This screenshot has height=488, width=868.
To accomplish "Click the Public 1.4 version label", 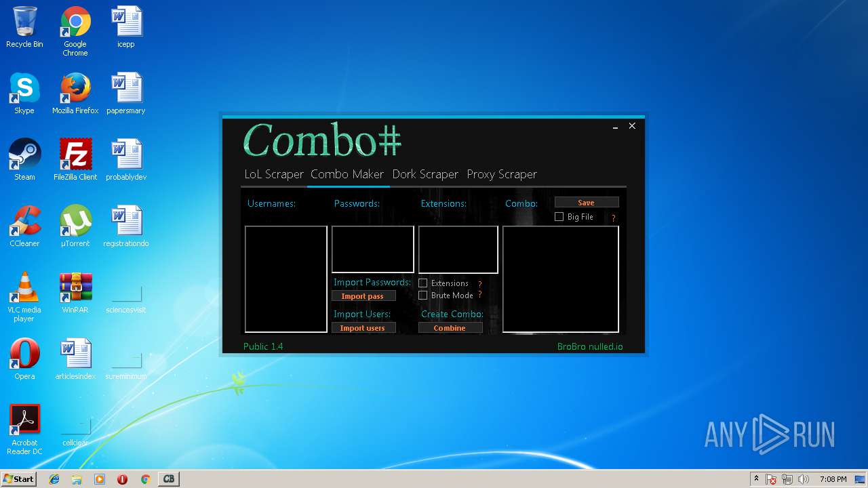I will click(x=263, y=346).
